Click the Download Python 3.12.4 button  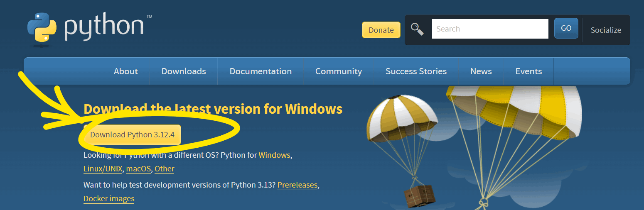(132, 135)
